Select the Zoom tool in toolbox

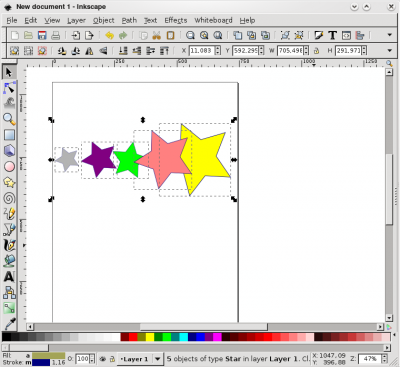pyautogui.click(x=9, y=119)
